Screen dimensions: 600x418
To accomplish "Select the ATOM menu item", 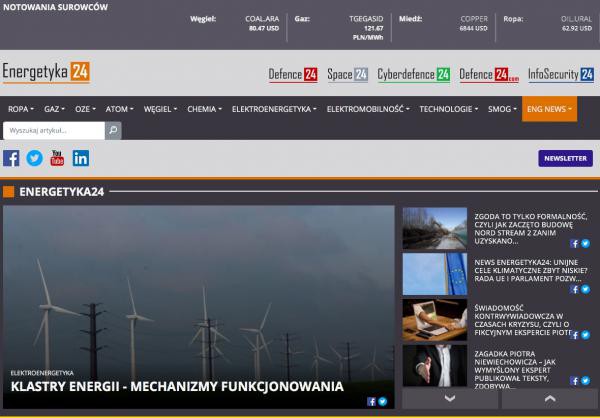I will coord(119,109).
